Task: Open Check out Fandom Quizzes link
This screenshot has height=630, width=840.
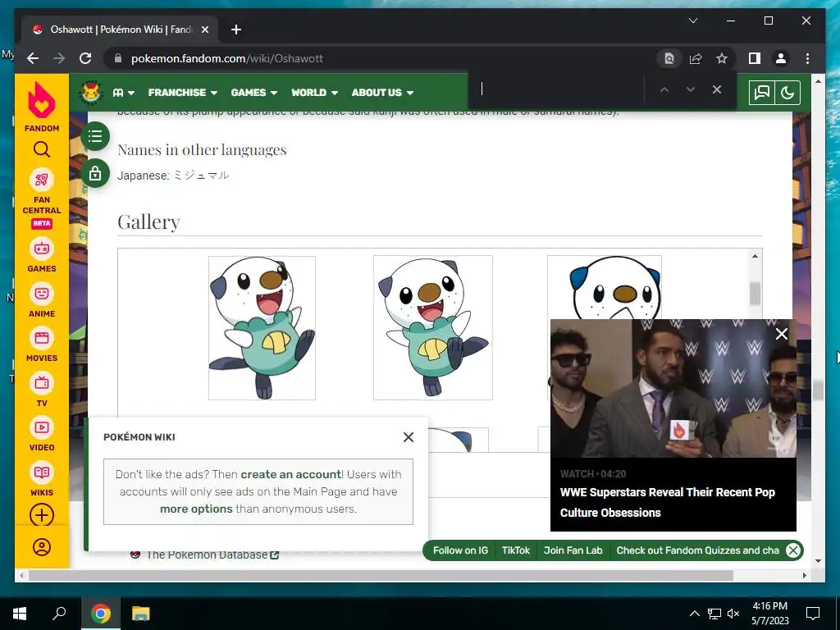Action: tap(697, 550)
